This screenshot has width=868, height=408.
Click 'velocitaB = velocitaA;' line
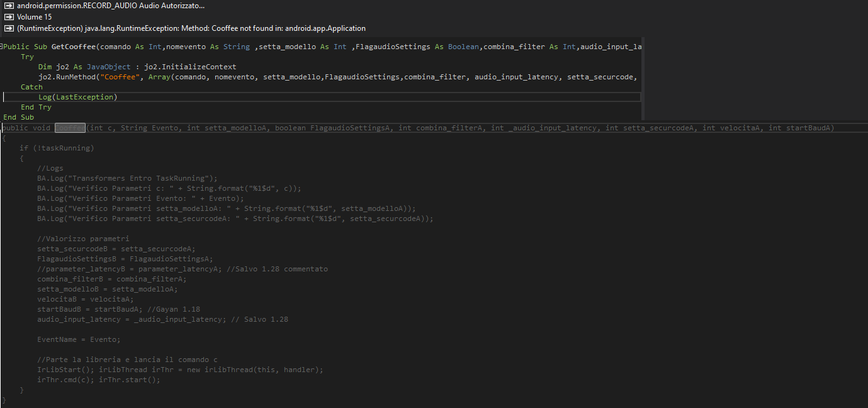[x=86, y=299]
